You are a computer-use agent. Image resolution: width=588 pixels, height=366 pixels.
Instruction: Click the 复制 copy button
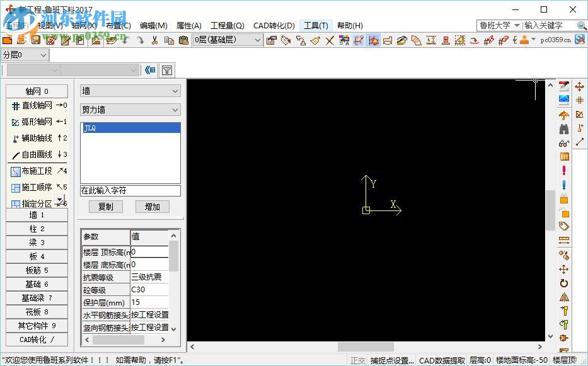(x=106, y=207)
